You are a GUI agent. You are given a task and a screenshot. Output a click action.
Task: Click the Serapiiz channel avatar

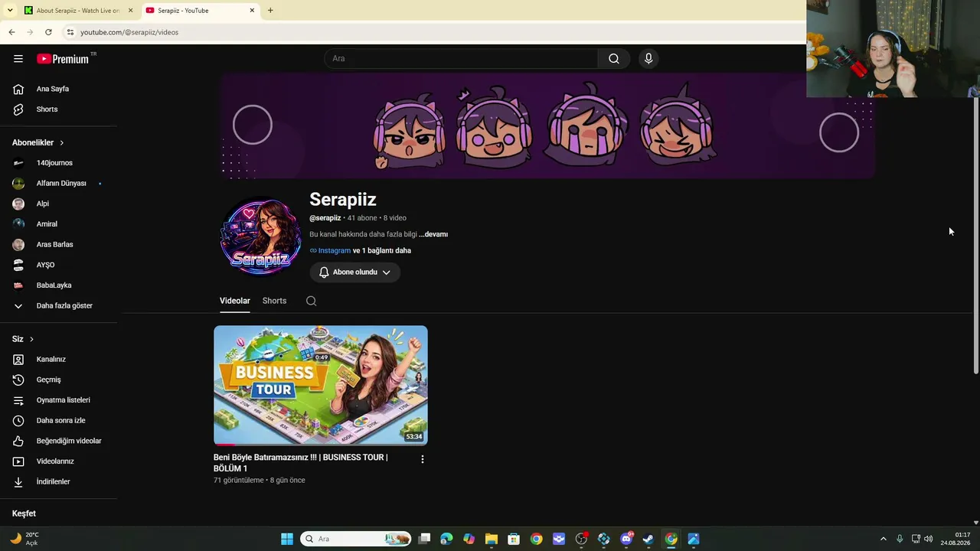tap(260, 236)
